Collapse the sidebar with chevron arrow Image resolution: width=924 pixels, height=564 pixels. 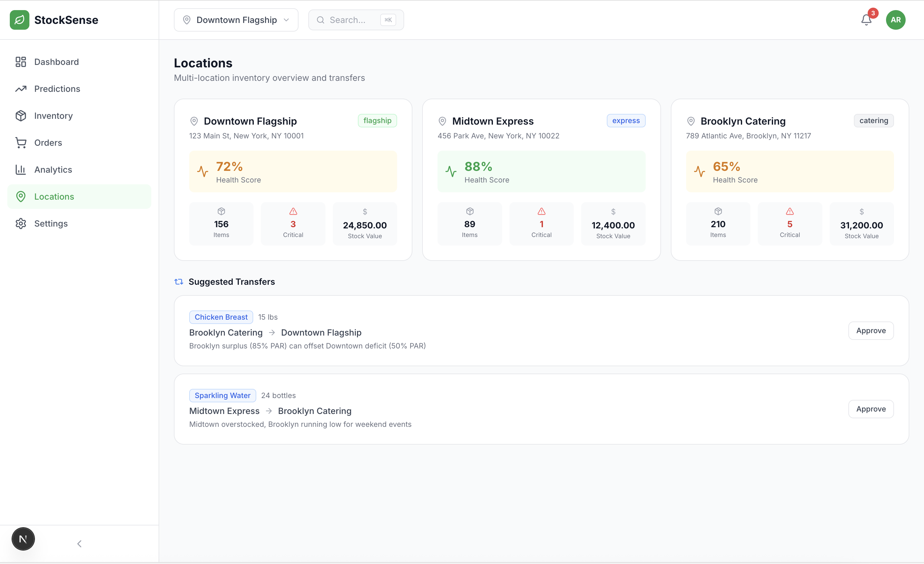tap(80, 544)
